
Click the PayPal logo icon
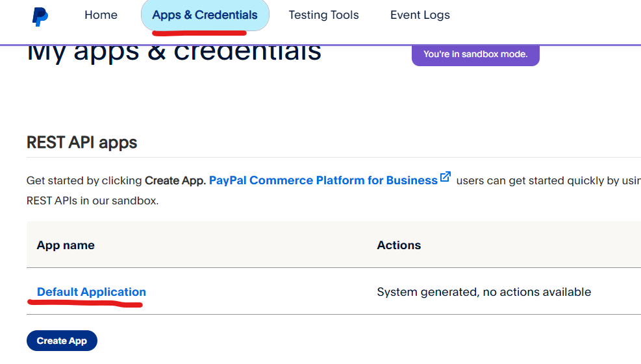click(40, 16)
